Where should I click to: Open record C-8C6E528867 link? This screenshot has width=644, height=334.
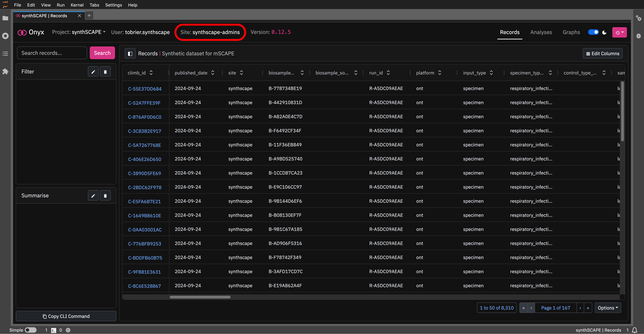pos(145,286)
